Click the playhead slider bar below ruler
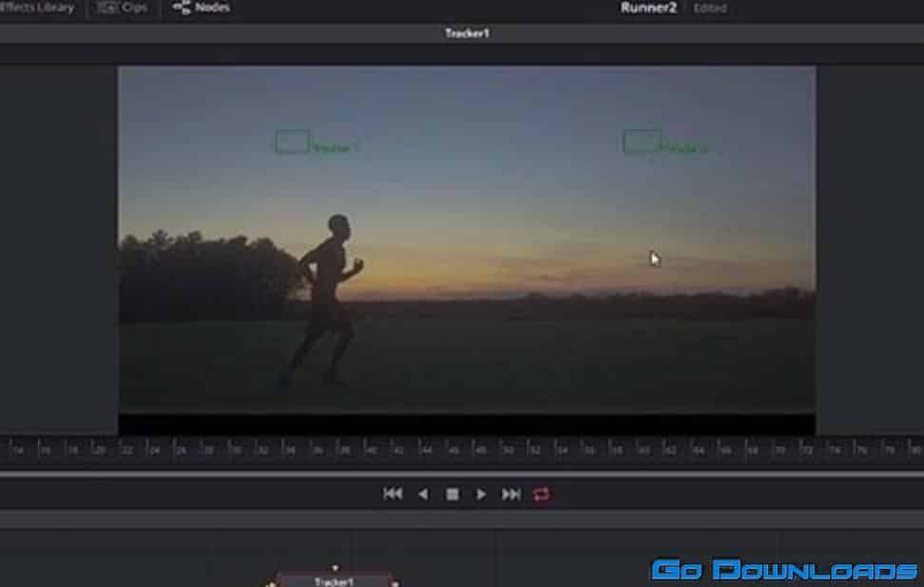The height and width of the screenshot is (587, 924). pyautogui.click(x=462, y=472)
